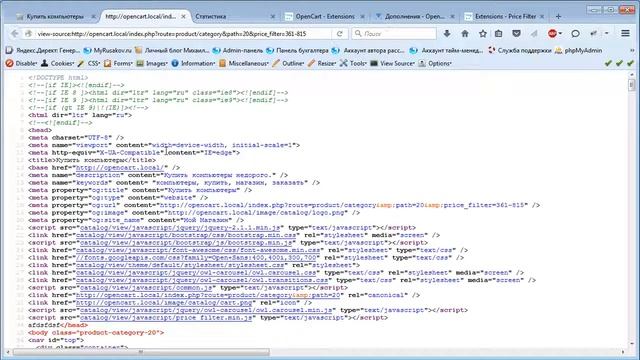Switch to Extensions - Price Filter tab
This screenshot has height=360, width=640.
505,16
